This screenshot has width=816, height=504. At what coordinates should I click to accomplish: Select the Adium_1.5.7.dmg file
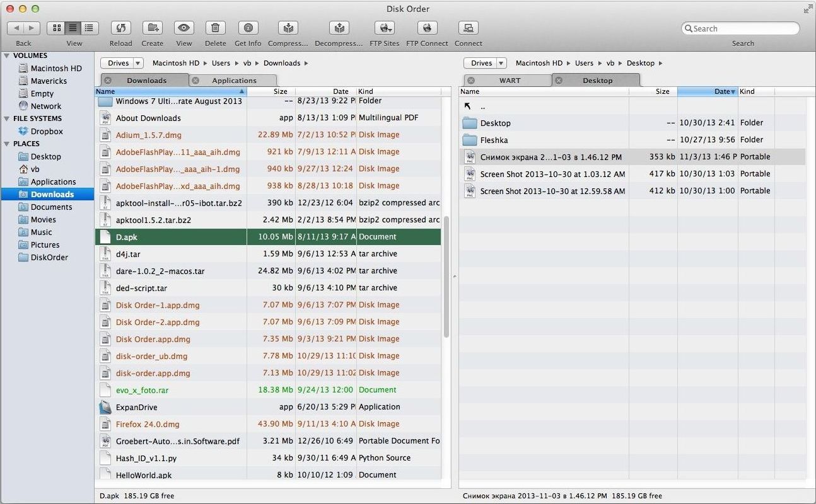268,135
